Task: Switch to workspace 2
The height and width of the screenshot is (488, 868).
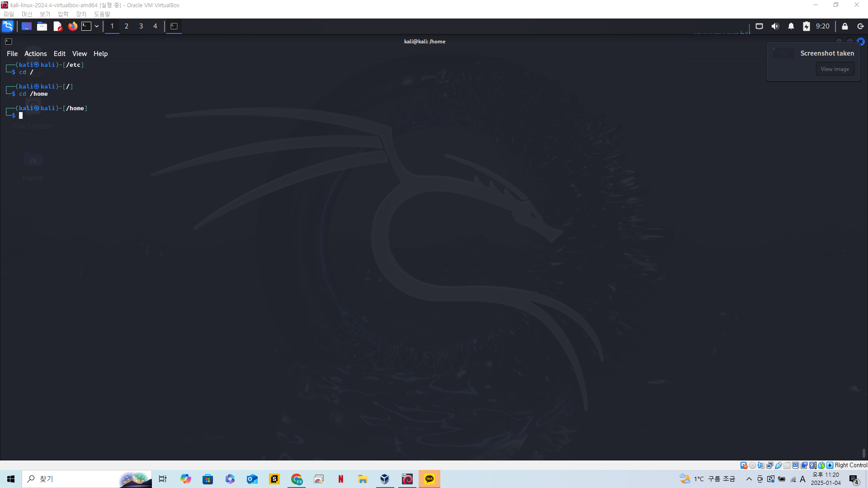Action: click(127, 26)
